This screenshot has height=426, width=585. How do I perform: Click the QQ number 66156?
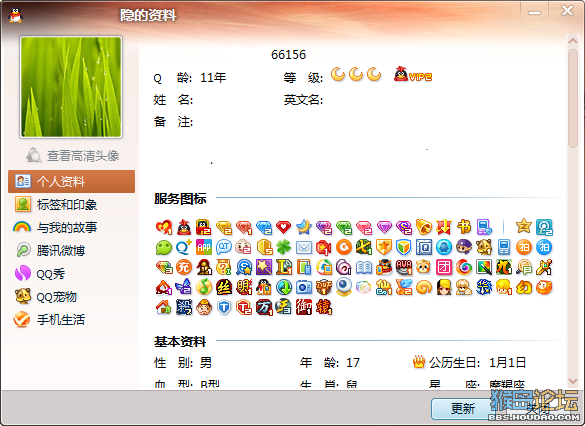click(x=288, y=55)
